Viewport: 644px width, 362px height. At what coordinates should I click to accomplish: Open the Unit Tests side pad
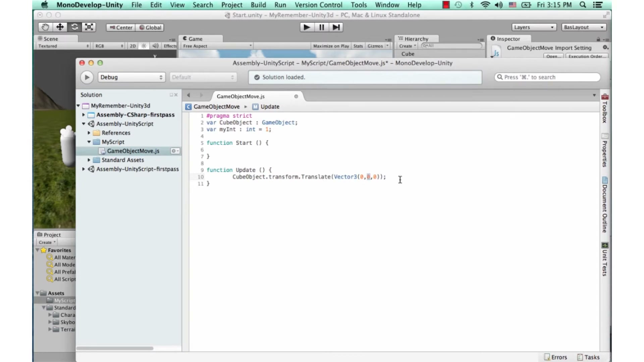[605, 259]
